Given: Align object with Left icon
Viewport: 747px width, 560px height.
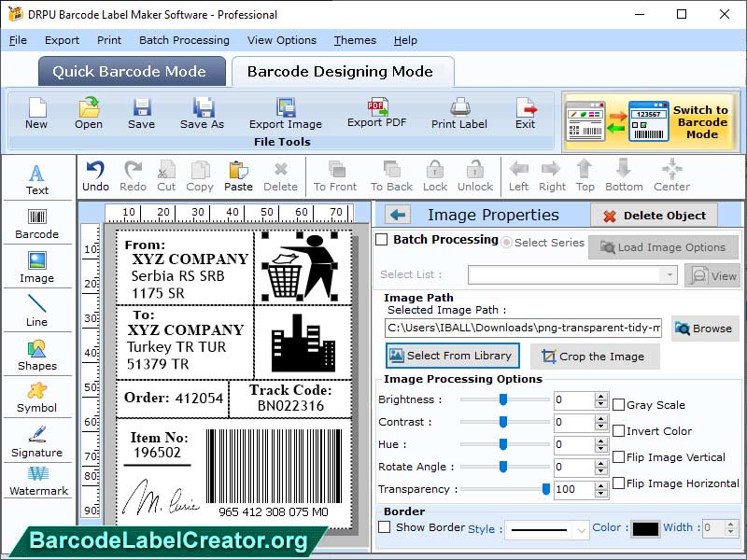Looking at the screenshot, I should [518, 176].
